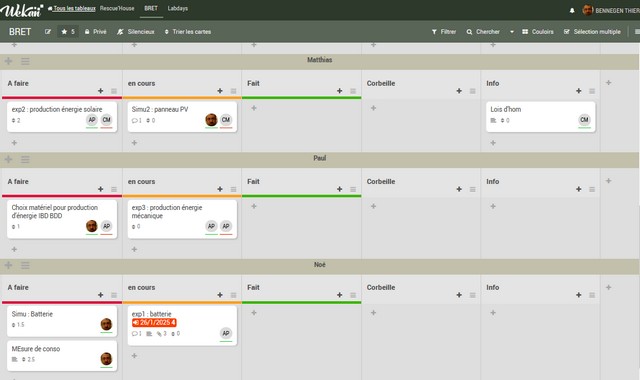Viewport: 640px width, 380px height.
Task: Switch to the RescueHouse board tab
Action: pos(117,8)
